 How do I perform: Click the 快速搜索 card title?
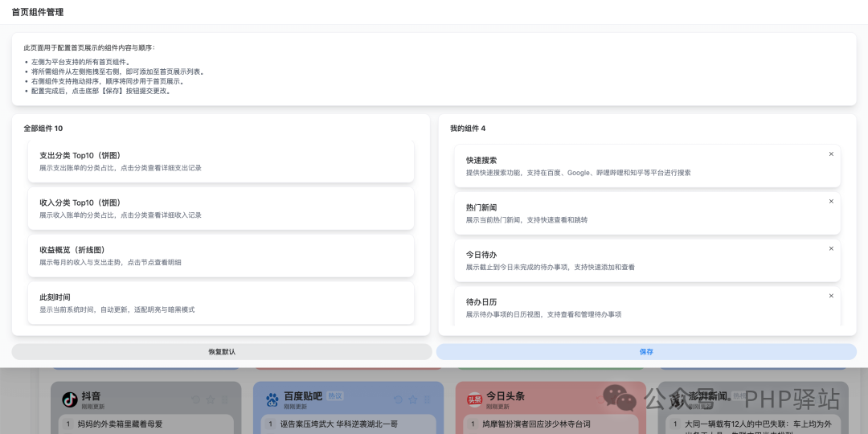pyautogui.click(x=481, y=160)
